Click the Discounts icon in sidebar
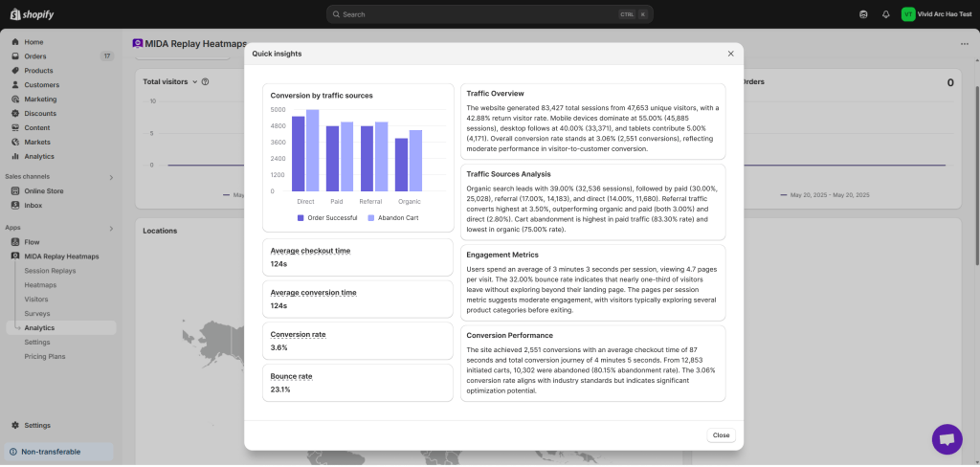The width and height of the screenshot is (980, 467). point(15,114)
